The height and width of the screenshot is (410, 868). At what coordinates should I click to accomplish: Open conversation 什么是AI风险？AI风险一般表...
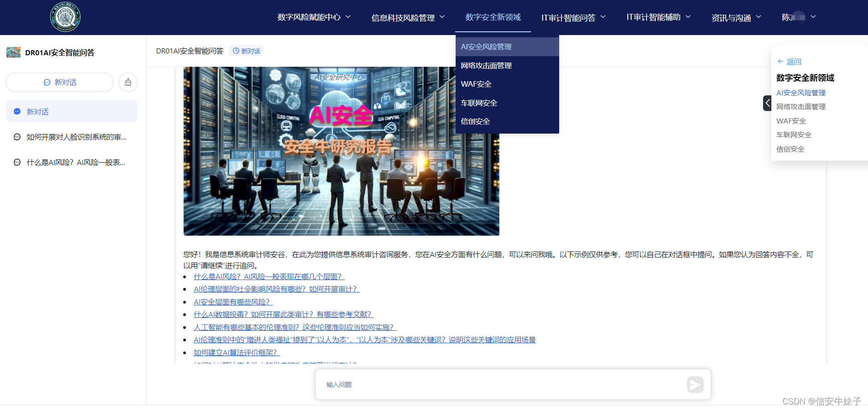click(72, 163)
